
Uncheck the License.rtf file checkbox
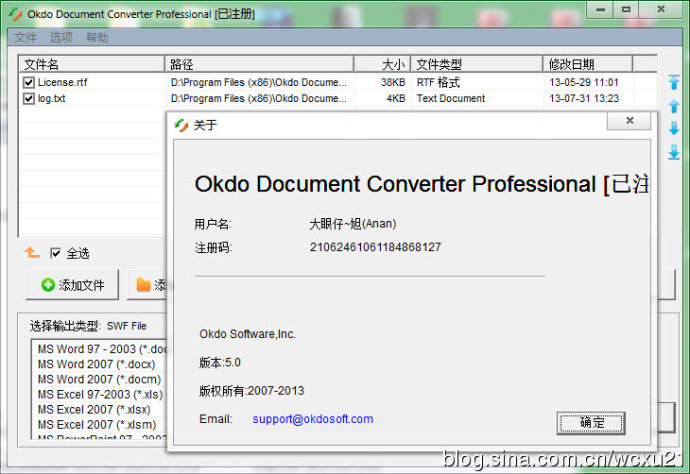29,82
